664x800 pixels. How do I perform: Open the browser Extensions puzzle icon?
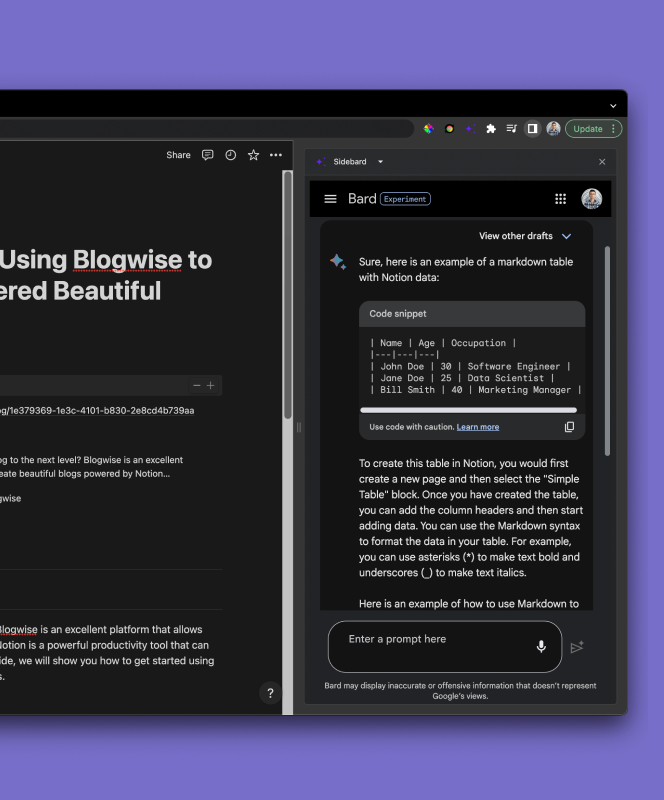pyautogui.click(x=491, y=129)
